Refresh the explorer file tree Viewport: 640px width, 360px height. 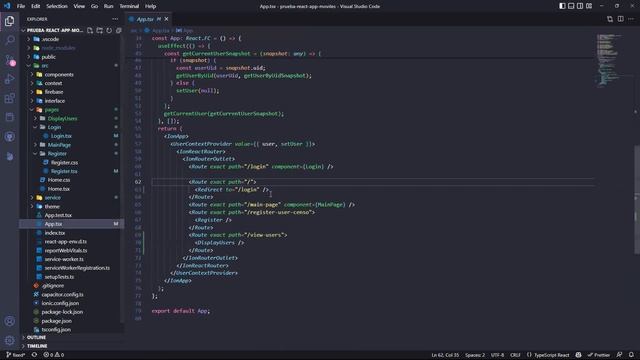click(109, 30)
